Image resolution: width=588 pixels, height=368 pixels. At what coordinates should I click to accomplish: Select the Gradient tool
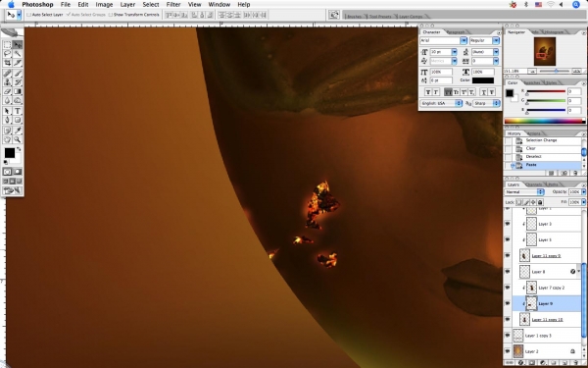18,91
